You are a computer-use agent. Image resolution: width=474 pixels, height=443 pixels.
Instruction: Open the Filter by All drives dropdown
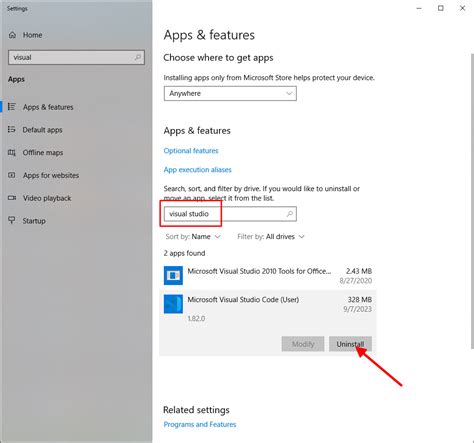click(271, 237)
